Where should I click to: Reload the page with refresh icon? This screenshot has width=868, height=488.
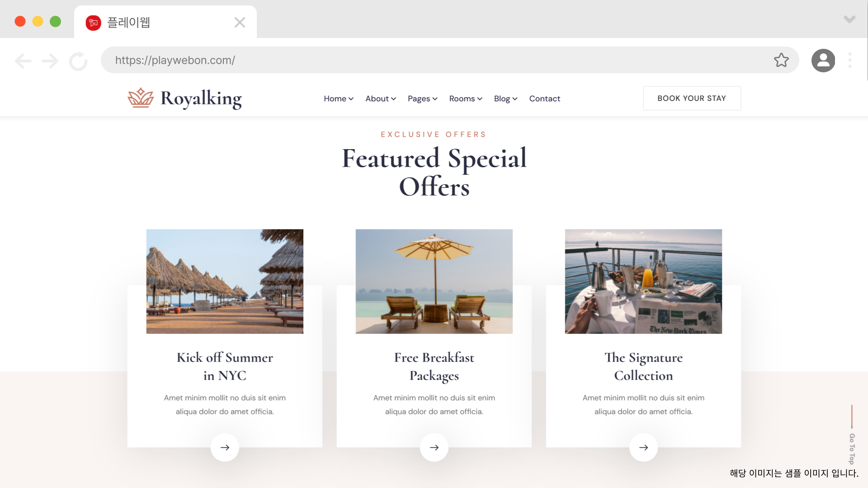pyautogui.click(x=78, y=61)
